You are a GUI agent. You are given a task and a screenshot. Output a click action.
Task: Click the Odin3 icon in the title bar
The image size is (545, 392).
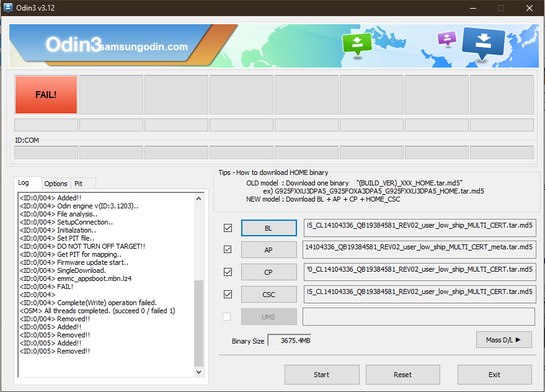8,8
